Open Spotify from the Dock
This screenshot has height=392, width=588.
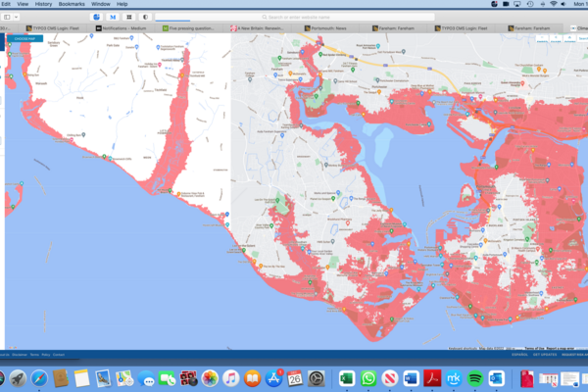point(475,378)
